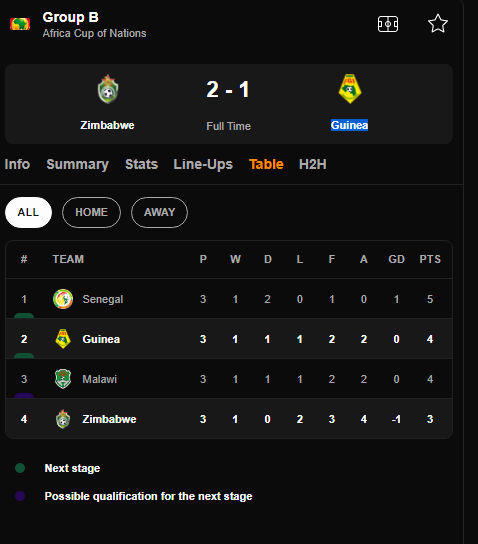Open Senegal team link in table
This screenshot has height=544, width=478.
(x=103, y=299)
